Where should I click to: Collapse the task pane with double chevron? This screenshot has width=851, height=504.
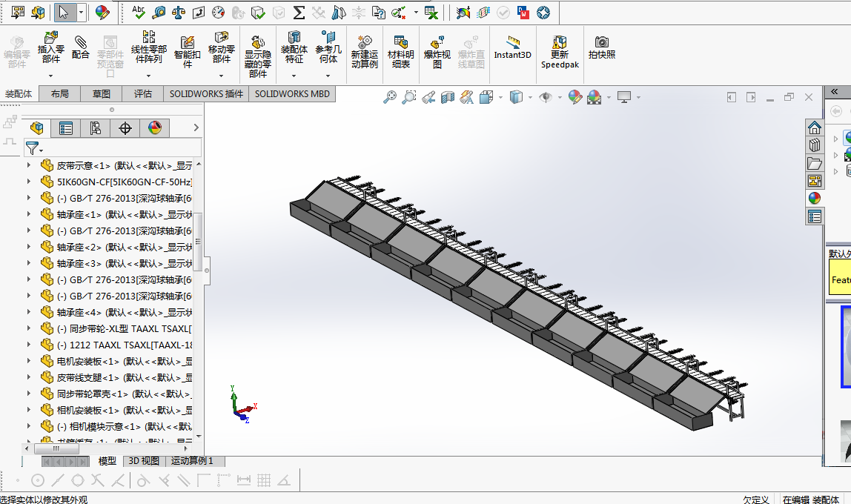[x=835, y=92]
